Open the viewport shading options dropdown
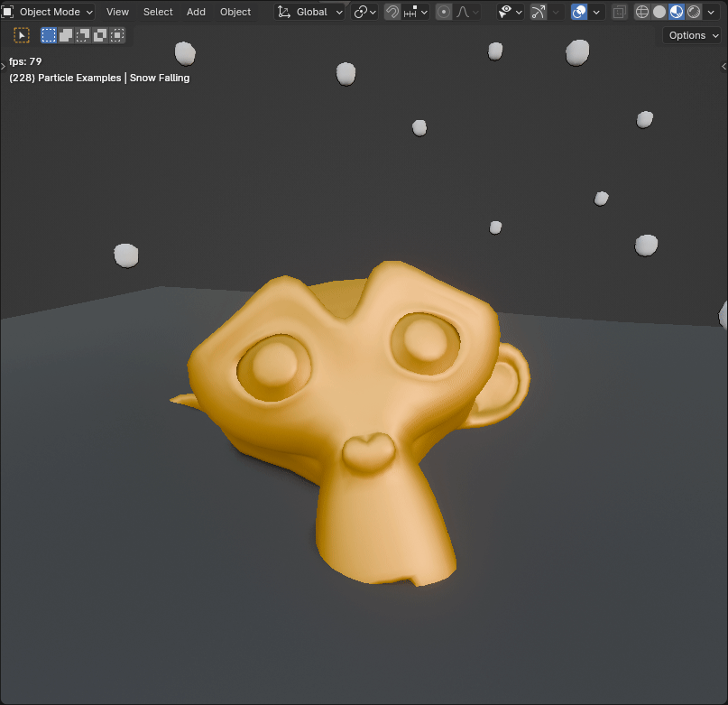The width and height of the screenshot is (728, 705). (711, 12)
